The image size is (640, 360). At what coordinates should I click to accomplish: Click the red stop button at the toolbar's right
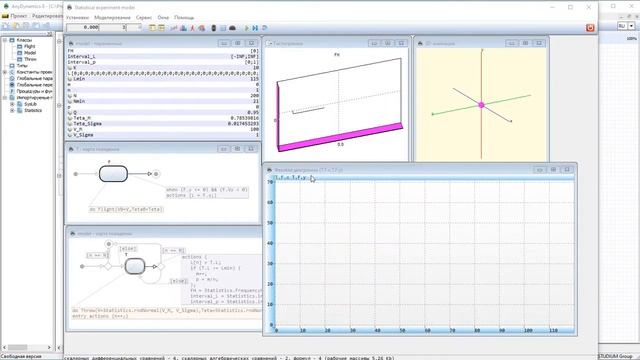590,28
